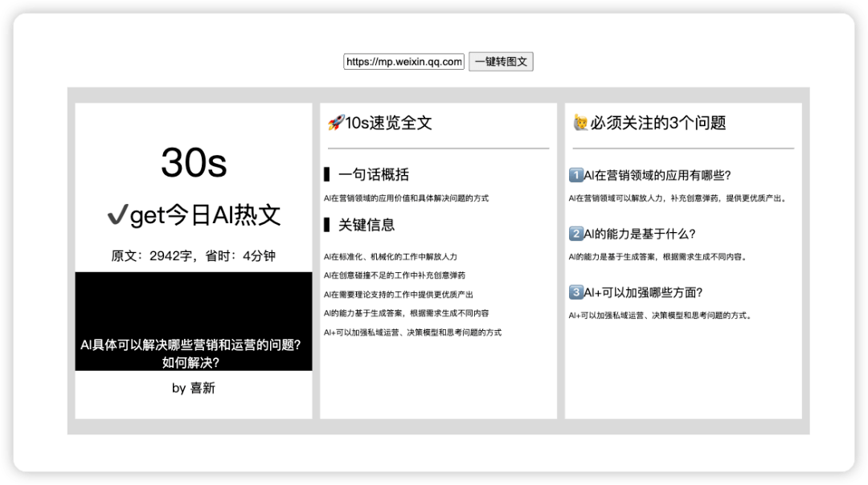Screen dimensions: 868x485
Task: Click the number 3 emoji icon
Action: tap(575, 292)
